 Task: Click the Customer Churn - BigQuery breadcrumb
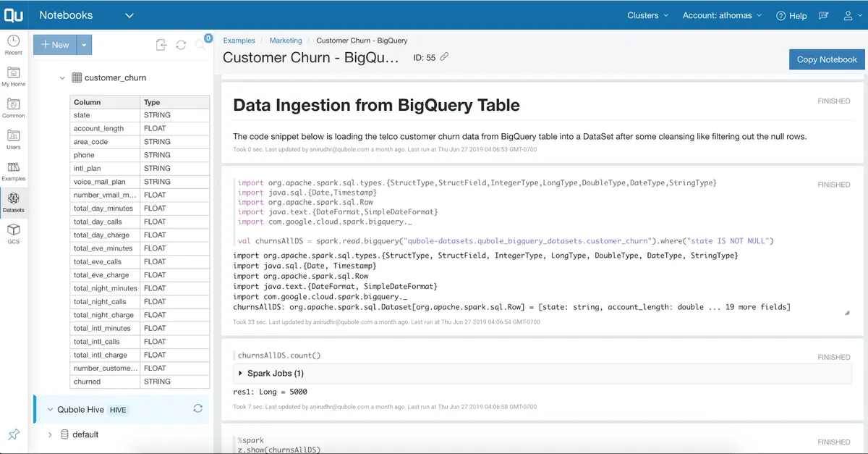(x=362, y=41)
